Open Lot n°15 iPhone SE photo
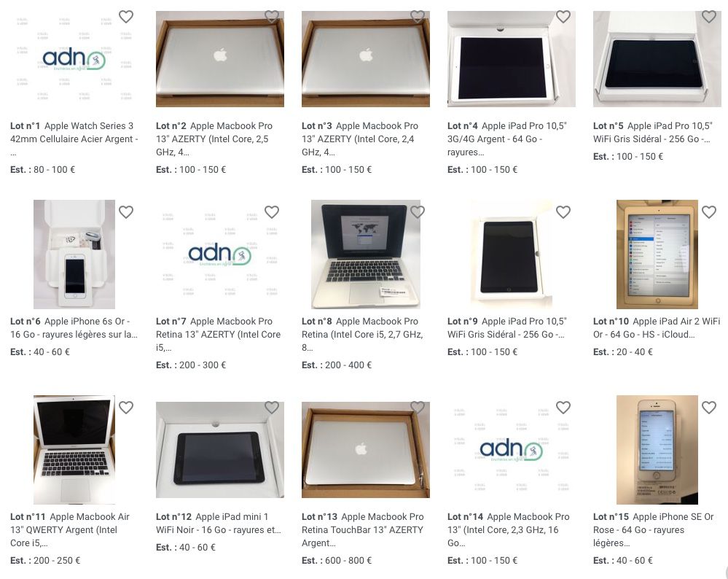 (657, 450)
